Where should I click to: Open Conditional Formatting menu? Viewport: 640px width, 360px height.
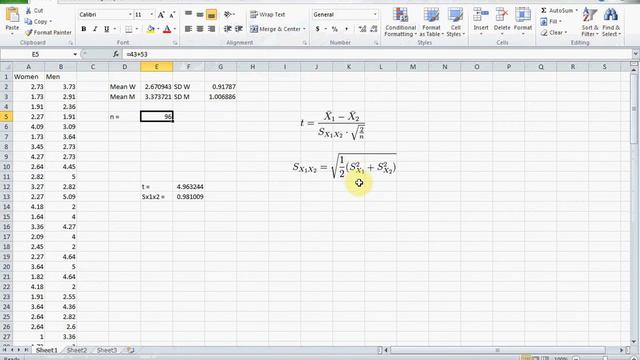400,23
